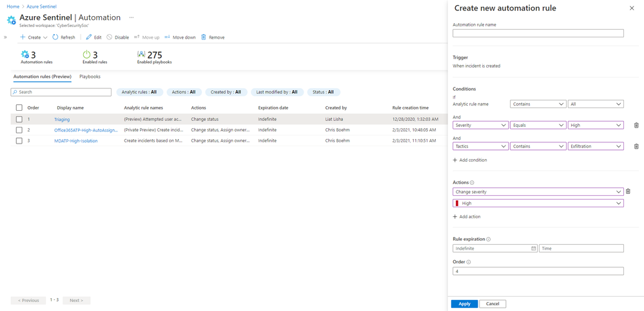Click the Actions info icon
This screenshot has width=644, height=311.
tap(471, 183)
